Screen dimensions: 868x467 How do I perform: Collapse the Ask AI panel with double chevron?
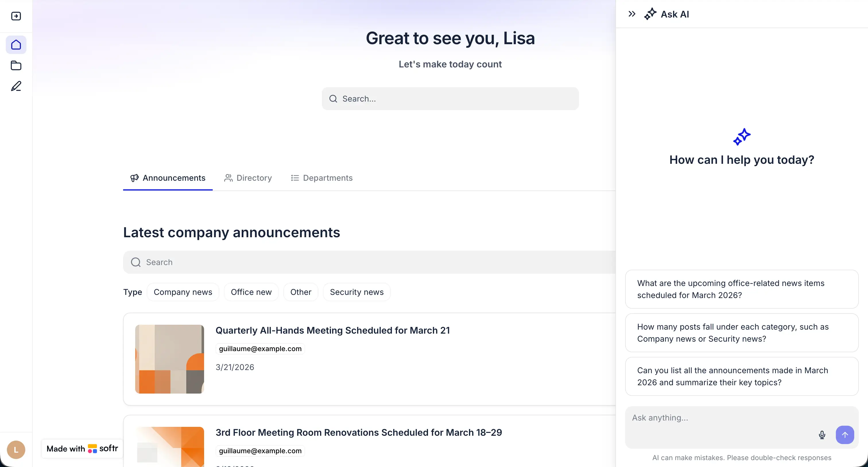pyautogui.click(x=632, y=14)
